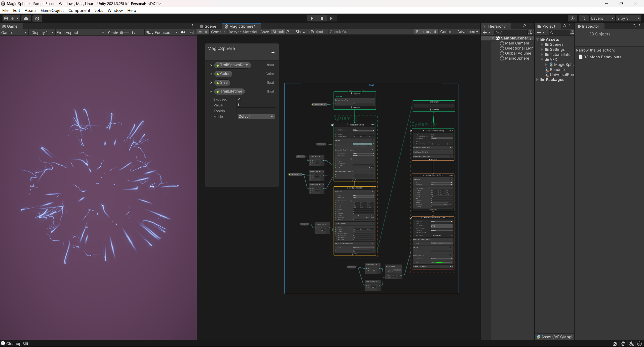Click the Compile button
This screenshot has width=644, height=347.
pos(218,32)
